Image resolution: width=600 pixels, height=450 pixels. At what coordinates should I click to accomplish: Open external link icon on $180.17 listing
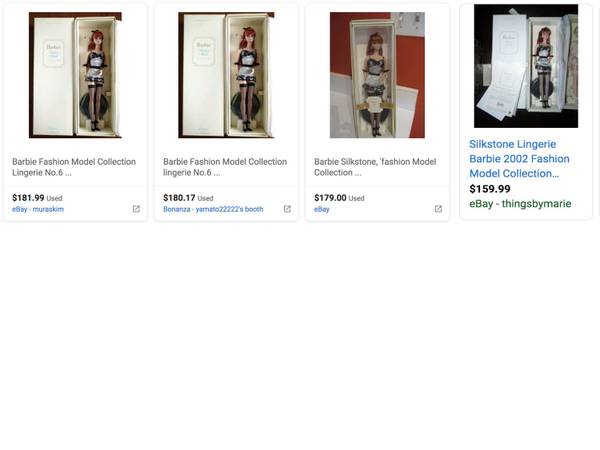[287, 209]
